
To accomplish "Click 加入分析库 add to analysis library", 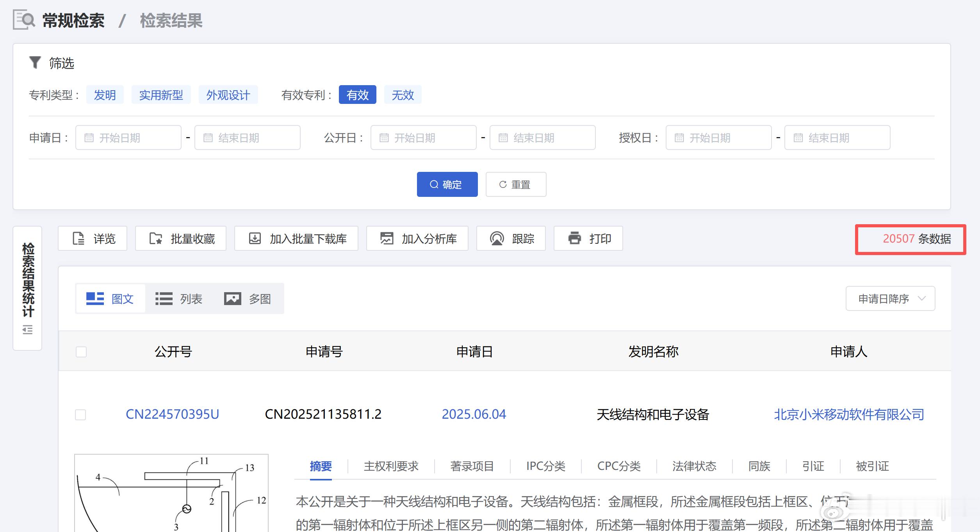I will coord(417,238).
